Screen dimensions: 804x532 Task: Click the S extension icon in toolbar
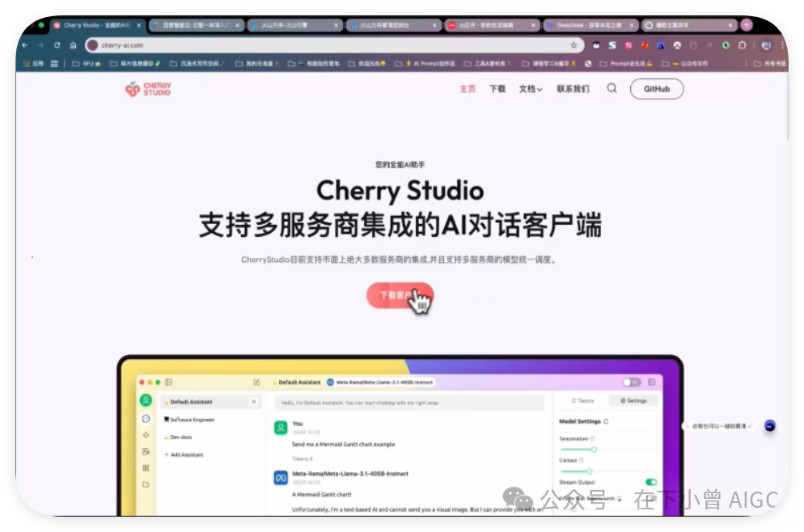click(612, 45)
